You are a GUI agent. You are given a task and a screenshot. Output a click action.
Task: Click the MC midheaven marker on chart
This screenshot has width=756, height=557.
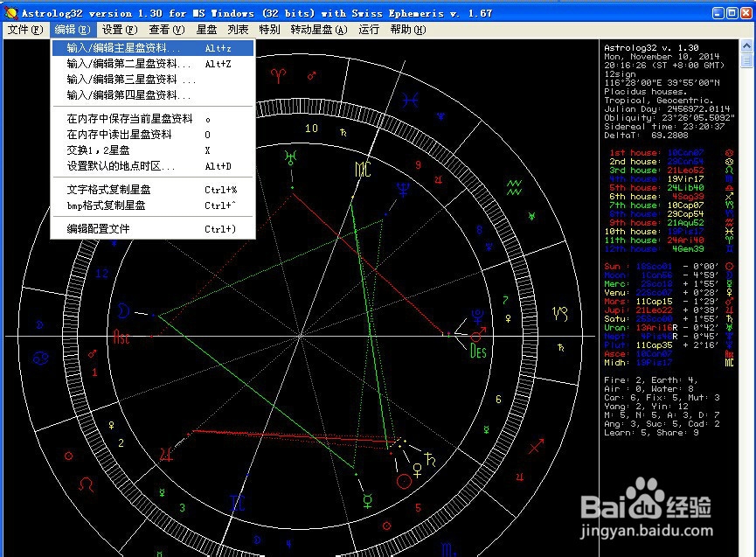[363, 170]
